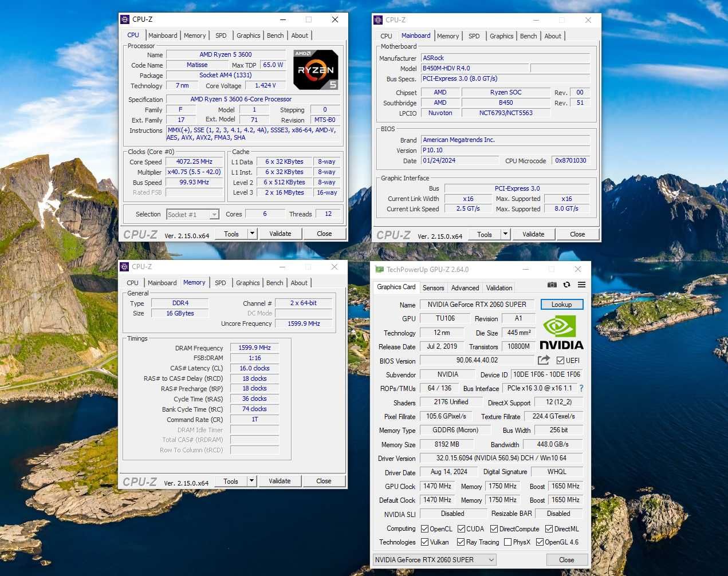Open Graphics tab in Memory window
The image size is (728, 576).
(x=248, y=283)
